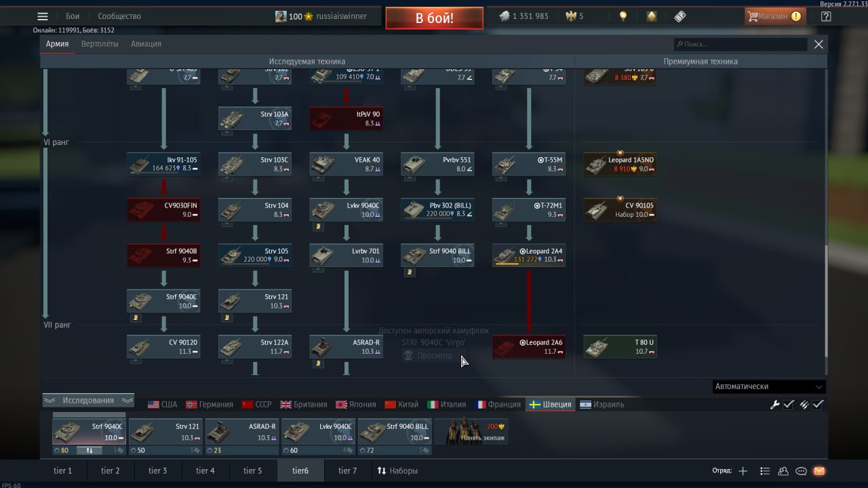Open the Battle Pass BP icon
Screen dimensions: 868x488
coord(680,16)
